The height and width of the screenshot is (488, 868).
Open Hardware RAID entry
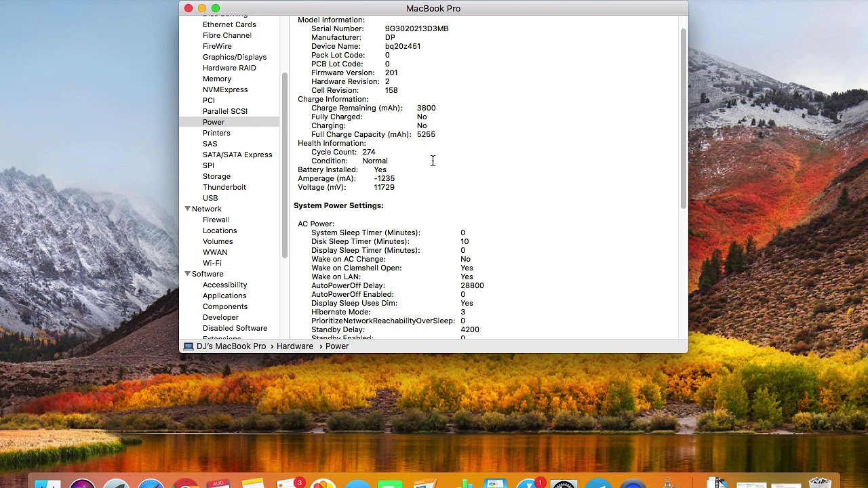(x=229, y=68)
